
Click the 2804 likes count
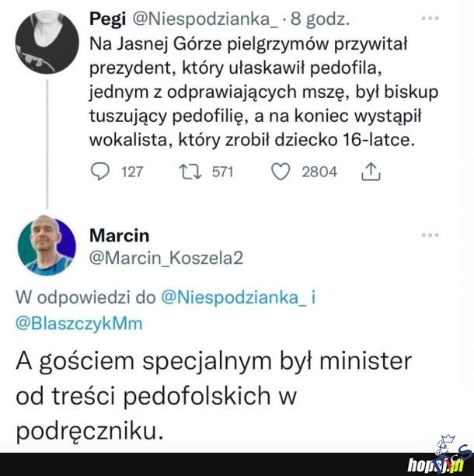click(x=319, y=172)
